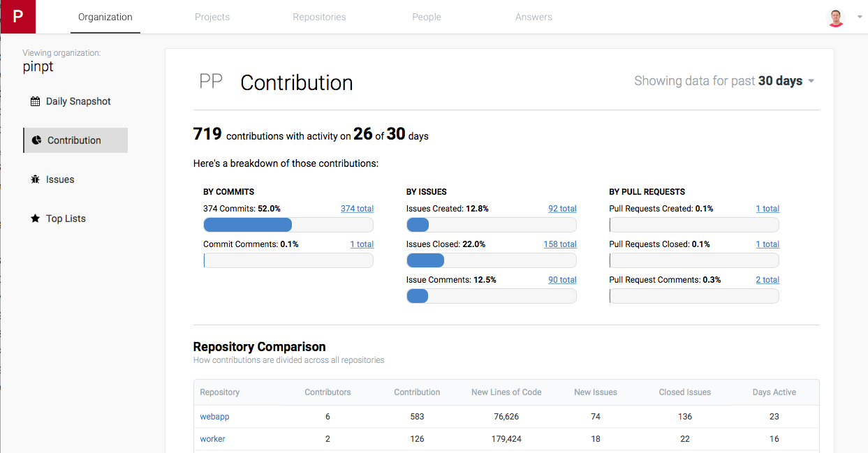Click the New Lines of Code column header
Image resolution: width=868 pixels, height=453 pixels.
pos(506,392)
